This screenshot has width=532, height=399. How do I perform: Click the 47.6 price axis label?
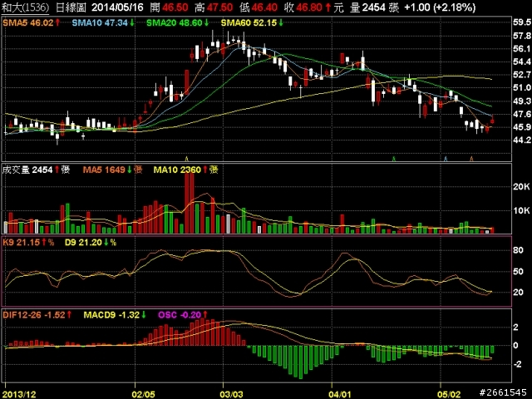(522, 115)
